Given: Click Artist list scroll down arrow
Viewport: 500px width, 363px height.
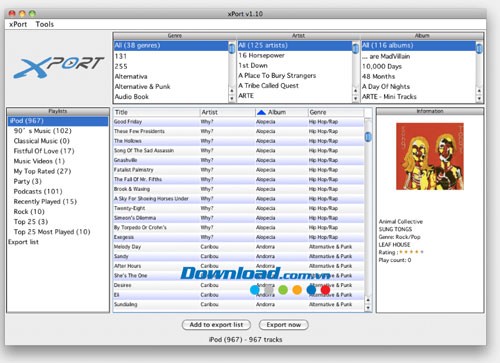Looking at the screenshot, I should [355, 98].
